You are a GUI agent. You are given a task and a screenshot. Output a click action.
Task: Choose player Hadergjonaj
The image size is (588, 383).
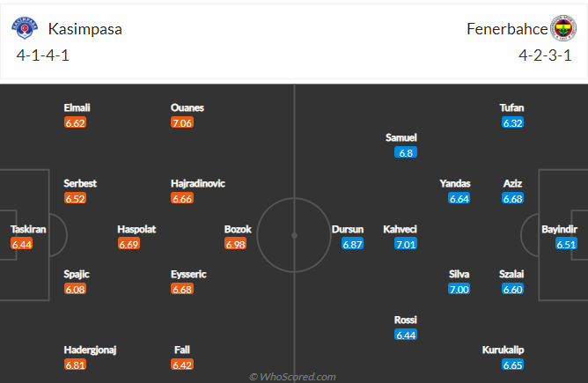90,350
